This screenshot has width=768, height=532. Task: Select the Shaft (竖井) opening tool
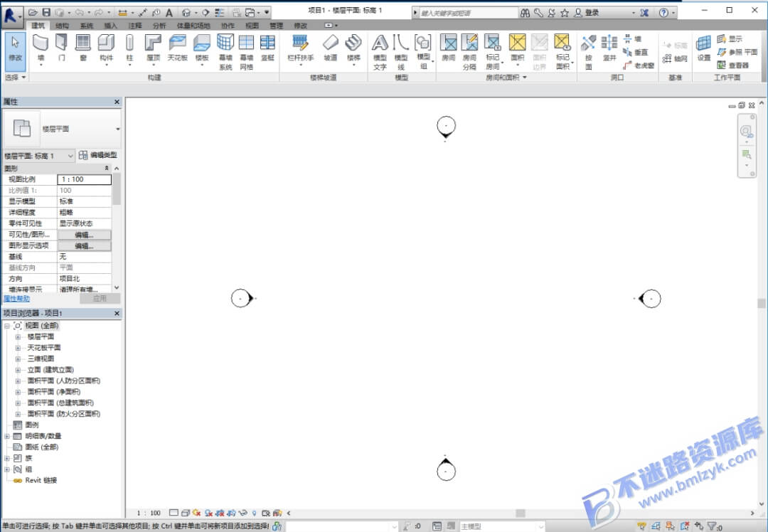tap(609, 48)
